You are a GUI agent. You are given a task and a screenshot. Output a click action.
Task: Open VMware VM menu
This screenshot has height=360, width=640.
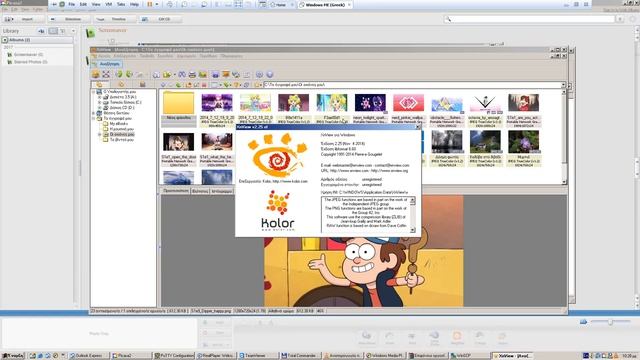(x=109, y=4)
